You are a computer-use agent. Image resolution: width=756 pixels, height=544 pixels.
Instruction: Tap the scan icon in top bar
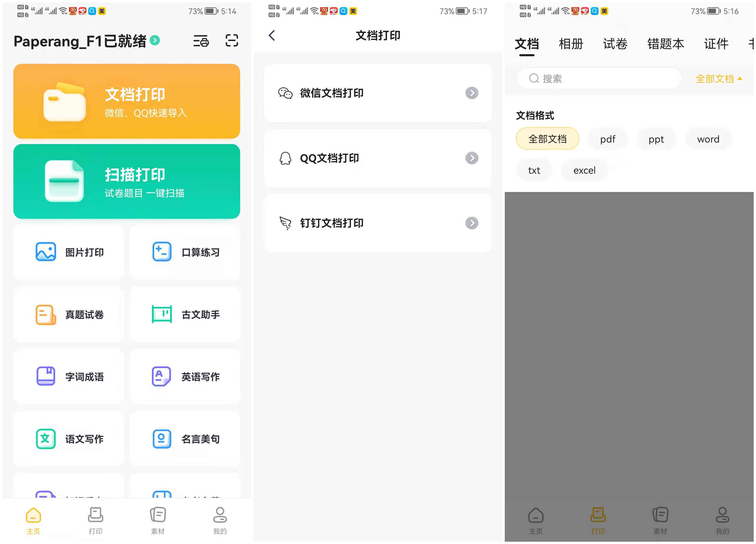(232, 41)
